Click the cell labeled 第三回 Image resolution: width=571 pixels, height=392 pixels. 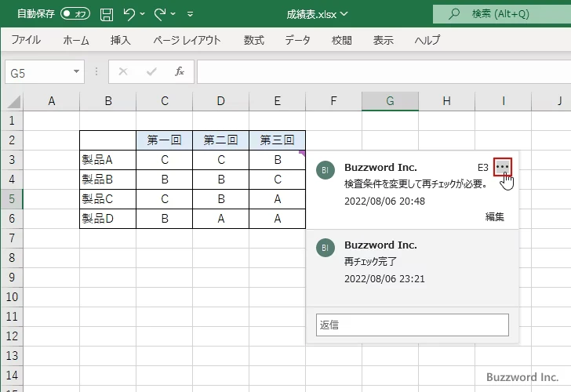click(277, 140)
